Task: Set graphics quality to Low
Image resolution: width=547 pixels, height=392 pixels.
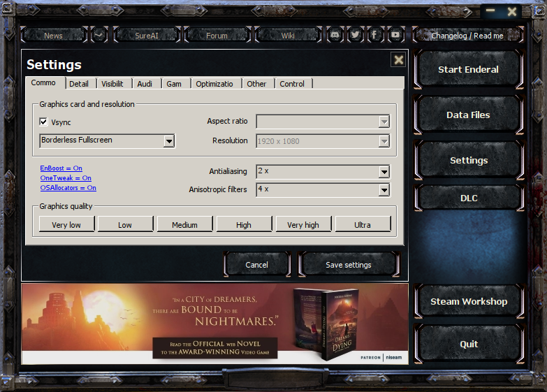Action: click(x=125, y=224)
